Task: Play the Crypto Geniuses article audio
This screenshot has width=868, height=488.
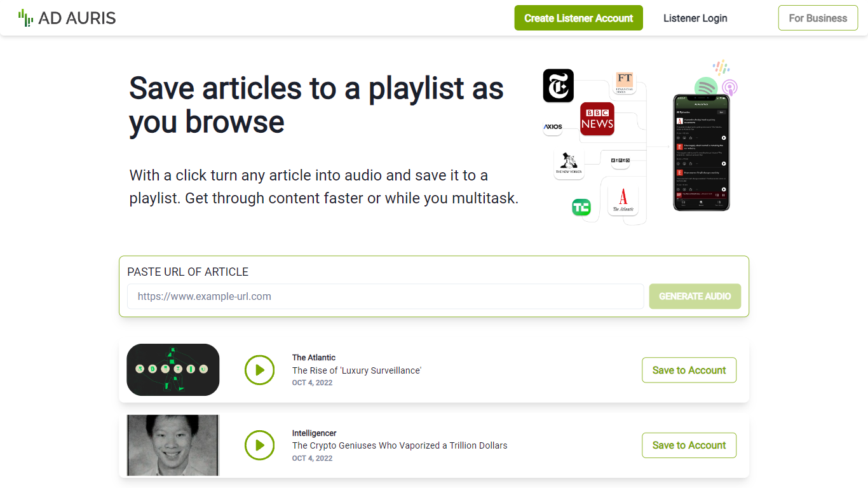Action: pos(259,445)
